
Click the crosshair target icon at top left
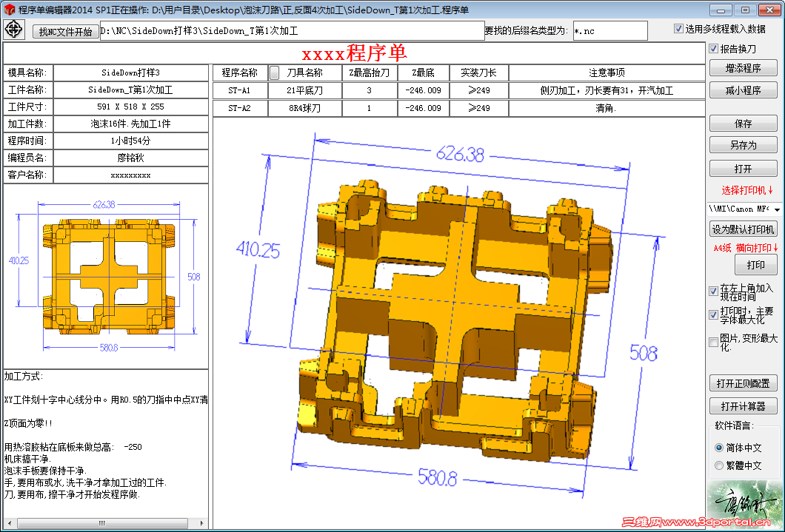pos(13,30)
